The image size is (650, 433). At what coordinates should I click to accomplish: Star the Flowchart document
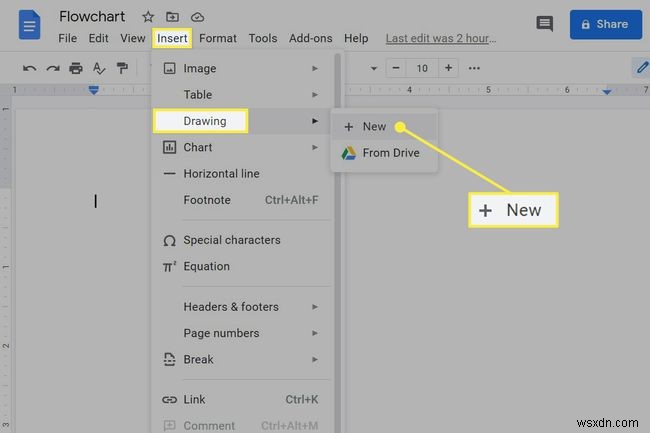[148, 17]
